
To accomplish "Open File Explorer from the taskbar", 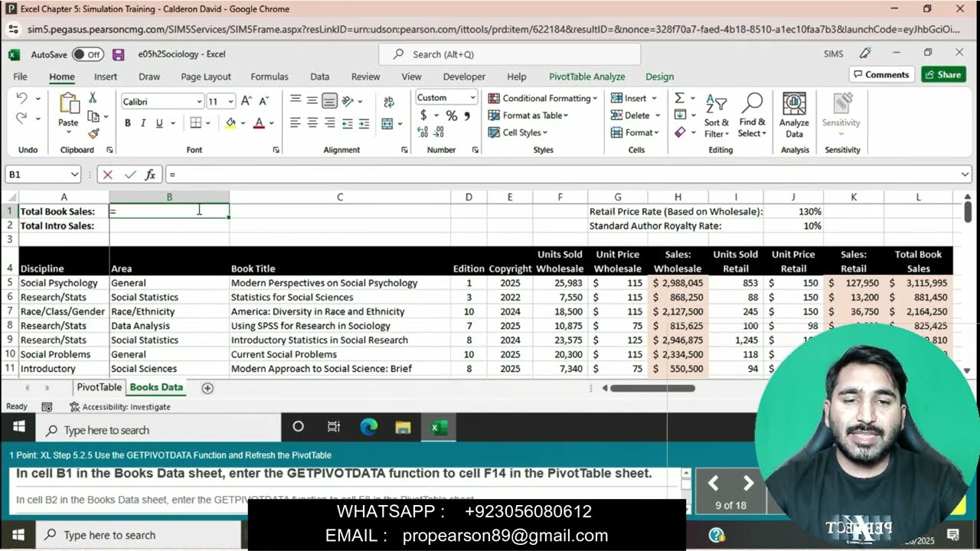I will tap(403, 427).
